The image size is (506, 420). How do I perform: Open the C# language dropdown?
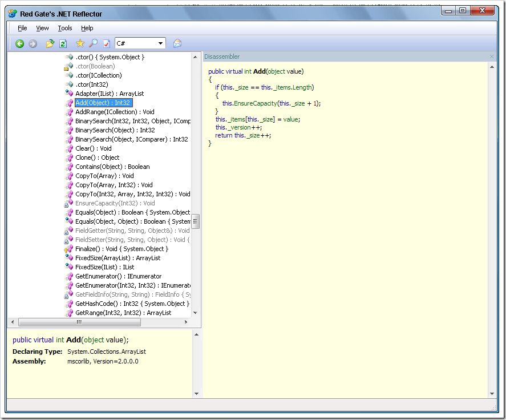coord(160,43)
